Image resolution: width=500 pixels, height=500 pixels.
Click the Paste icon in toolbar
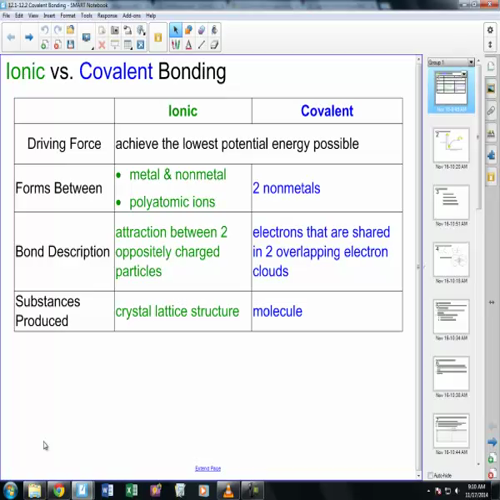(x=102, y=30)
